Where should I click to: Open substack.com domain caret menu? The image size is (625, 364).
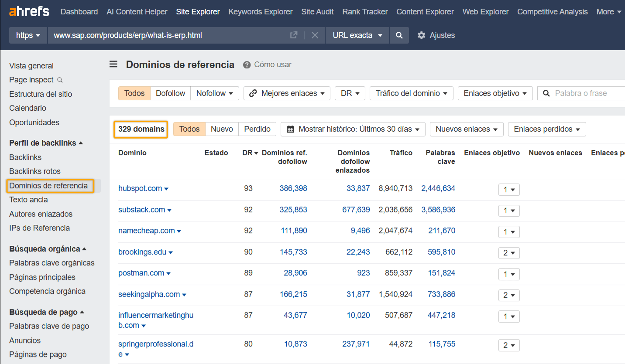pos(169,210)
